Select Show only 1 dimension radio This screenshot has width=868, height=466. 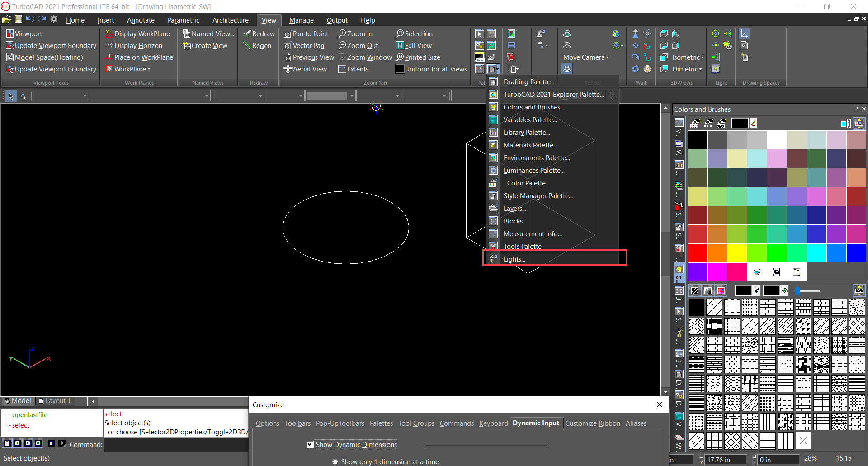click(x=335, y=462)
